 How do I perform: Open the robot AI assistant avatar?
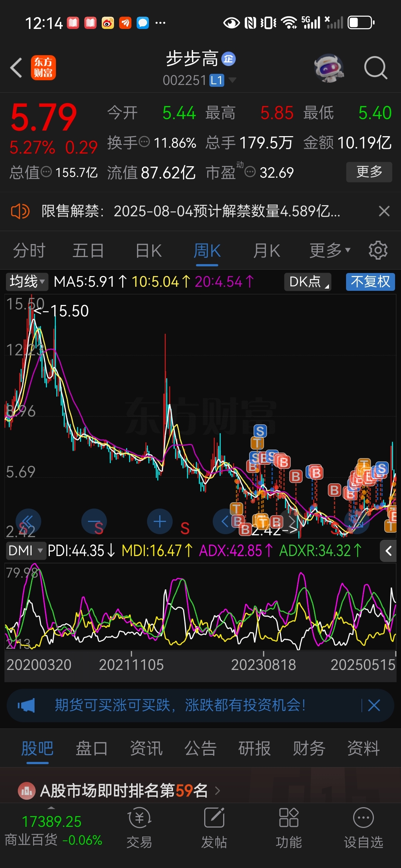329,68
